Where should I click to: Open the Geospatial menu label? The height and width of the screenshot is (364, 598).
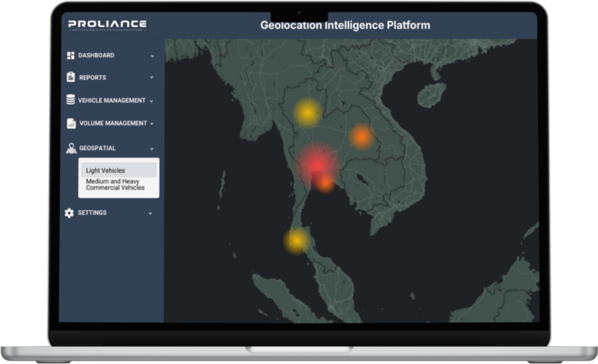[x=97, y=148]
